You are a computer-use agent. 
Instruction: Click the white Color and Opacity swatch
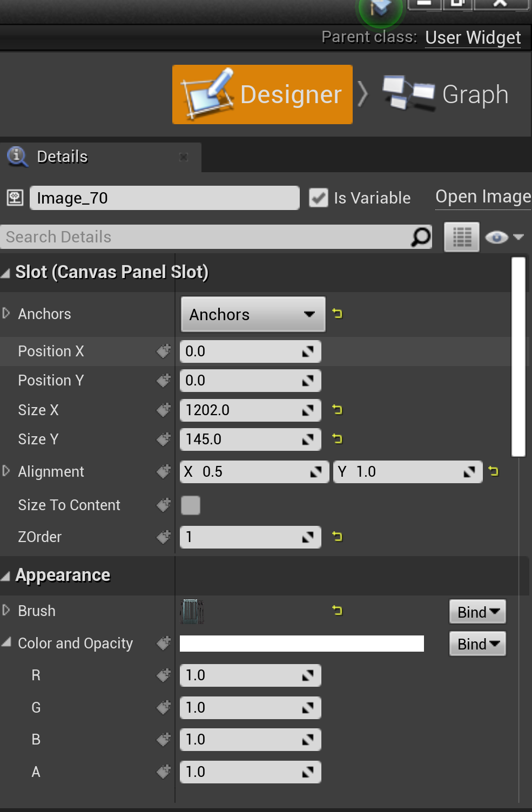(301, 643)
